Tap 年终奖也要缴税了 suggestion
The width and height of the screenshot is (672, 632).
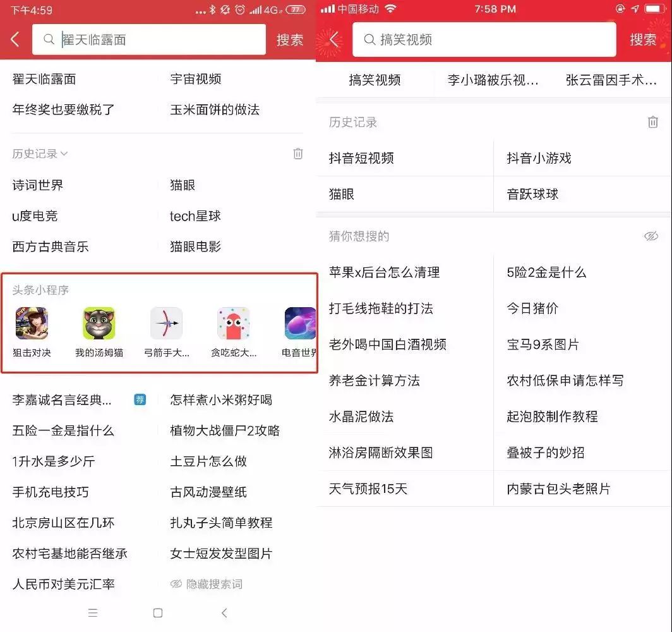pyautogui.click(x=63, y=110)
